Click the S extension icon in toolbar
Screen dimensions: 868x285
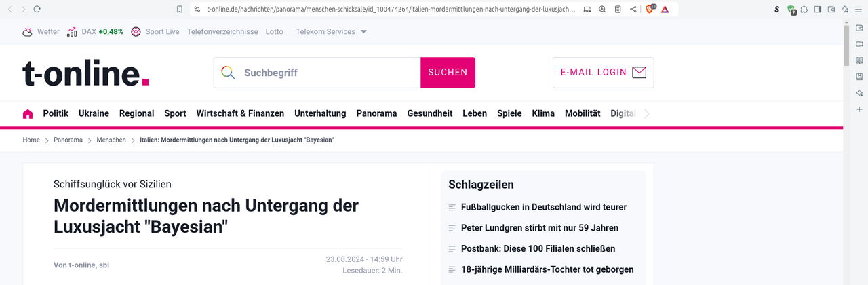[x=777, y=9]
